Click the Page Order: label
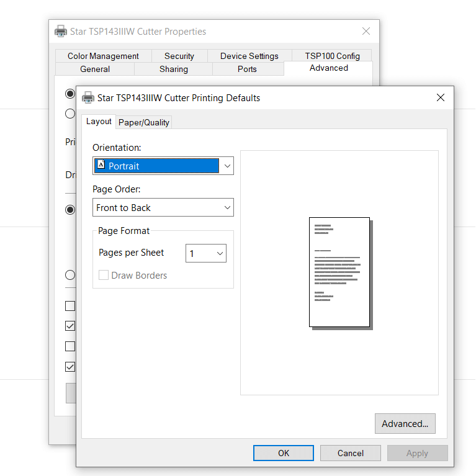476x476 pixels. 117,189
